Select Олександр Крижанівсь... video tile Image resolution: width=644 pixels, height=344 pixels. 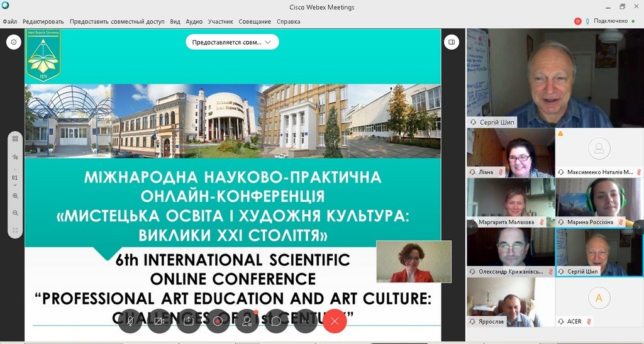511,252
